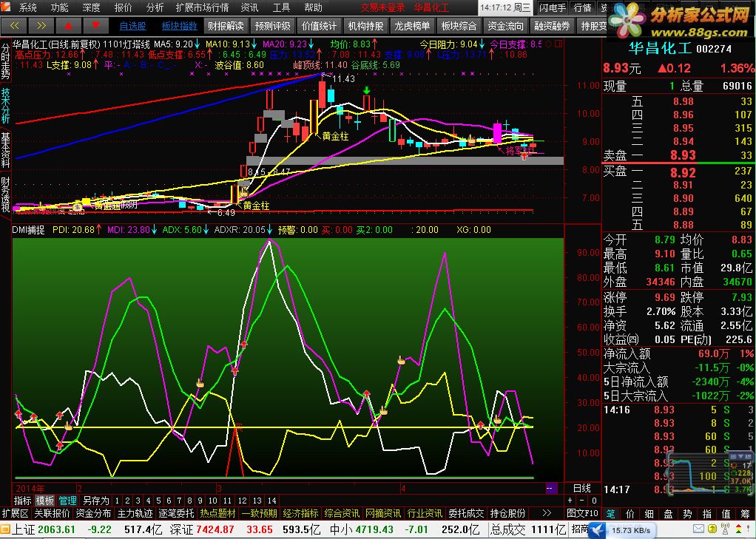Expand more bottom tabs with >> button
The width and height of the screenshot is (756, 539).
point(547,513)
